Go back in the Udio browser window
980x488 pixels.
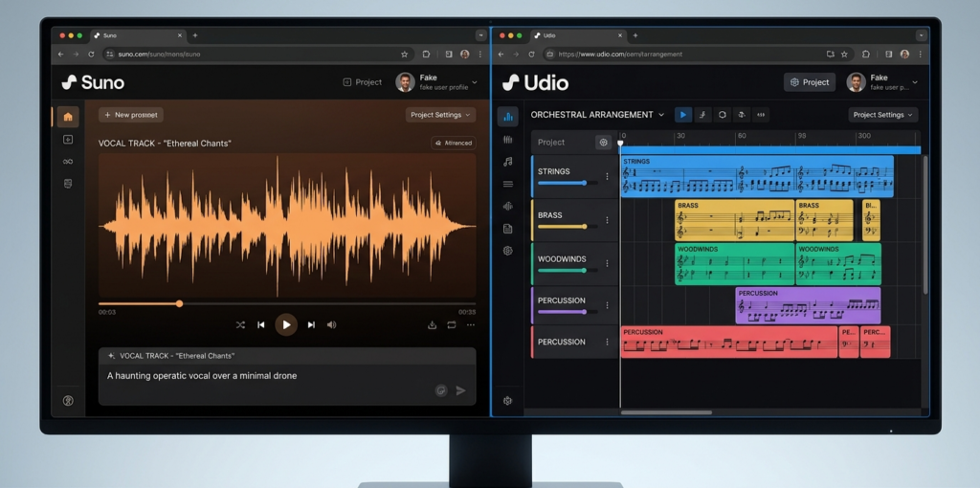click(x=501, y=55)
